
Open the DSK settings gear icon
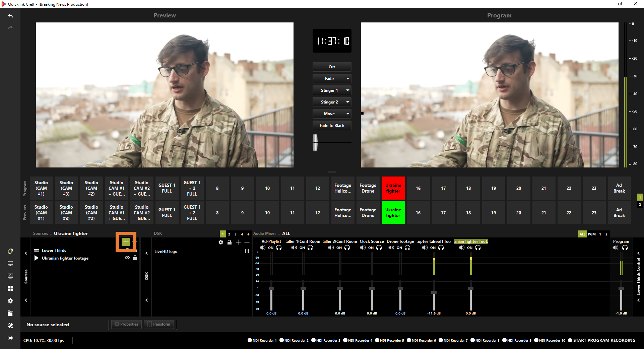click(221, 242)
